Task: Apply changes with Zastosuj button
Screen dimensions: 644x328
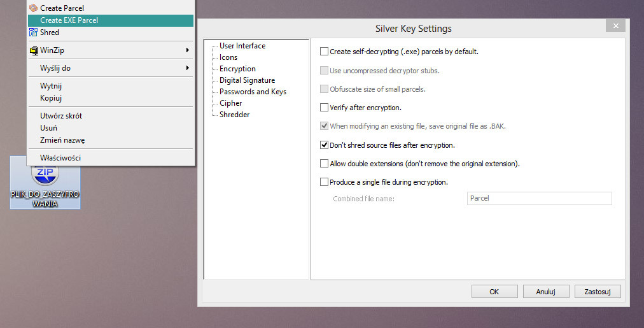Action: (598, 292)
